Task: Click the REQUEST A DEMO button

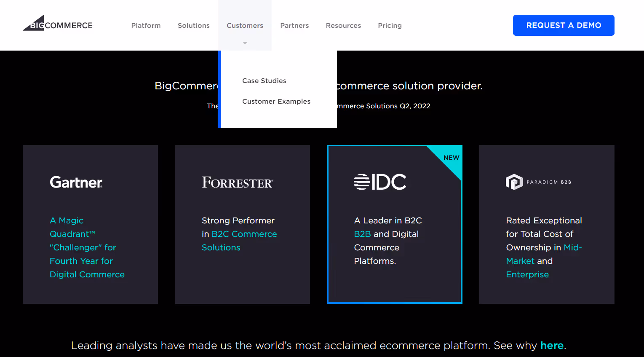Action: (x=564, y=25)
